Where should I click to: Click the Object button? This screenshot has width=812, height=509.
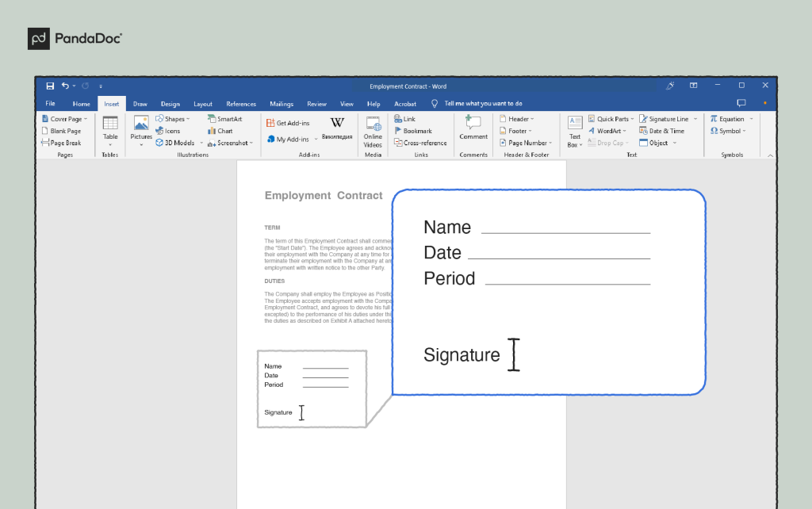tap(653, 143)
